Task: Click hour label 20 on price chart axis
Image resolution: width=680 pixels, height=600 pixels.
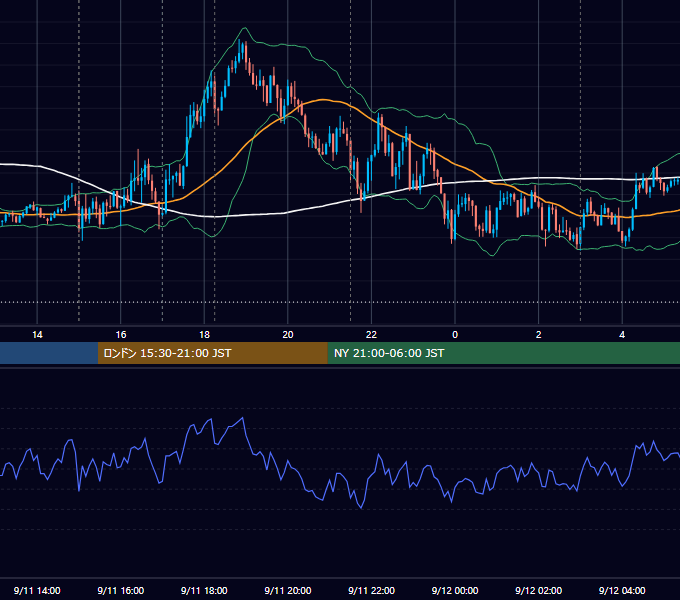Action: pos(288,335)
